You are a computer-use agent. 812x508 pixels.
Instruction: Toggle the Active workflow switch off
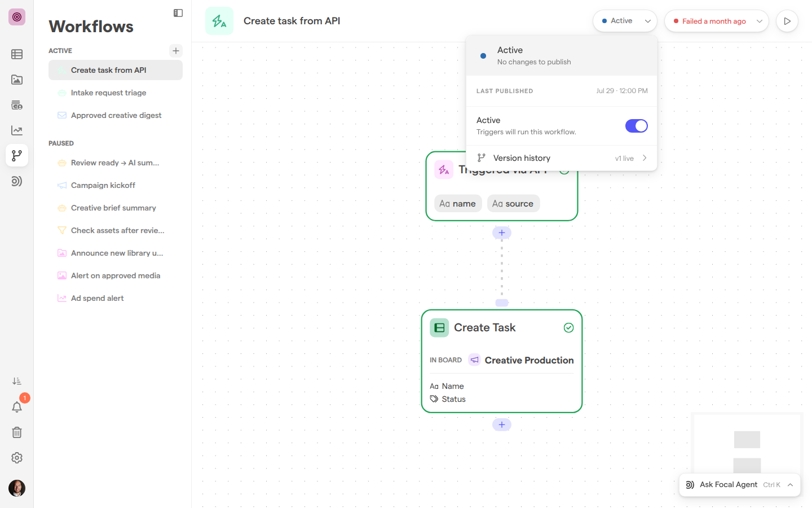point(637,126)
